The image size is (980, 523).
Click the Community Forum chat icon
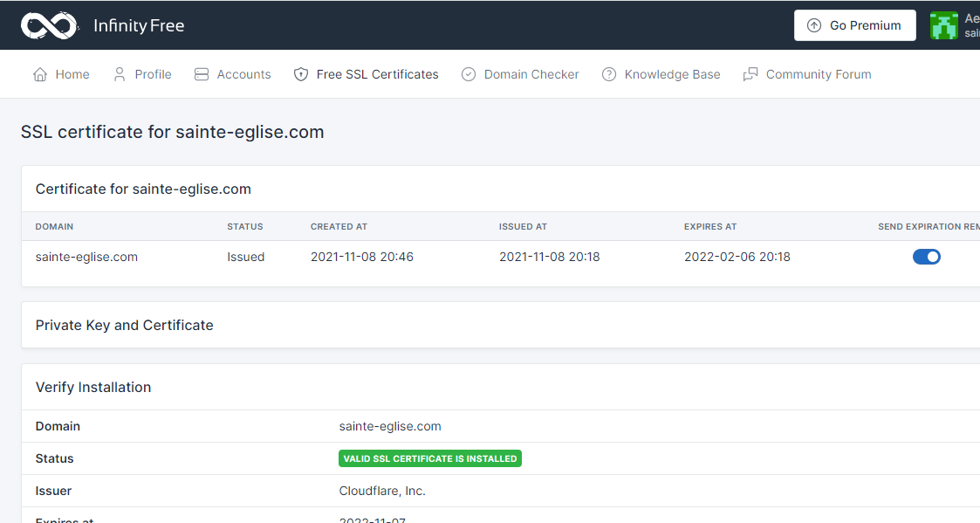[x=750, y=74]
